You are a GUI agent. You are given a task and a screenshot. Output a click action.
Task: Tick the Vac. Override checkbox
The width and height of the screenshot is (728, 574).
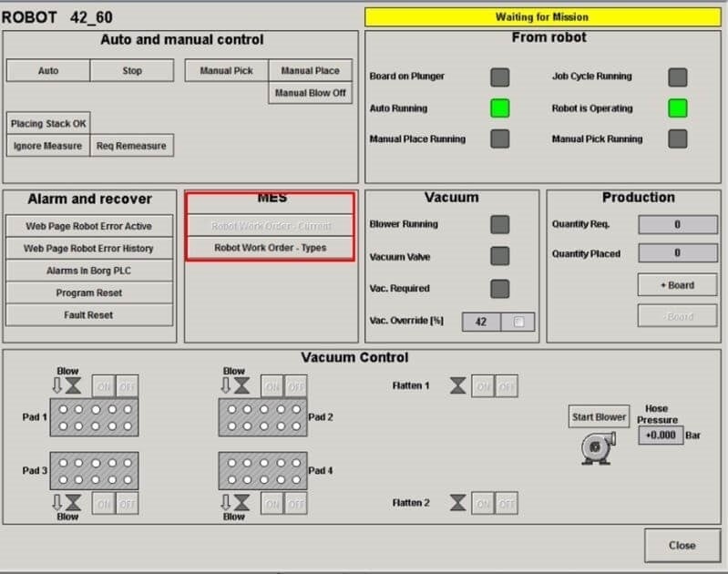[518, 322]
